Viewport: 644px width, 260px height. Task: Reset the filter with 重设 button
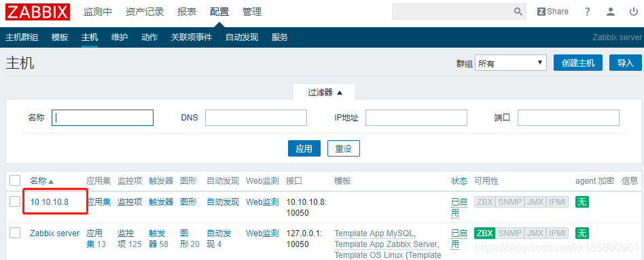pyautogui.click(x=344, y=148)
